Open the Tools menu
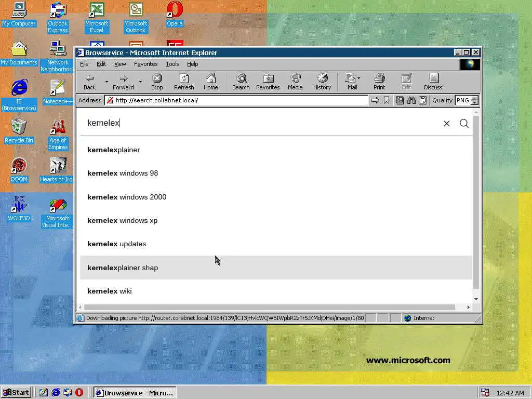 point(172,64)
